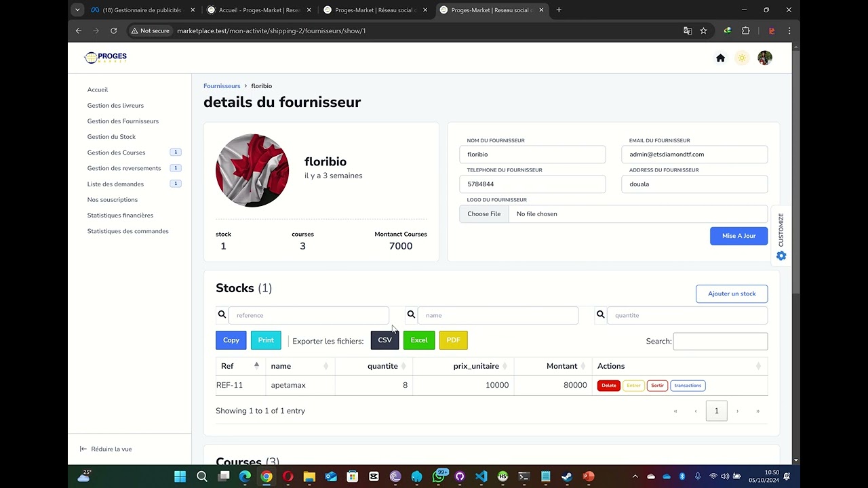Focus the table Search box
The image size is (868, 488).
coord(720,341)
